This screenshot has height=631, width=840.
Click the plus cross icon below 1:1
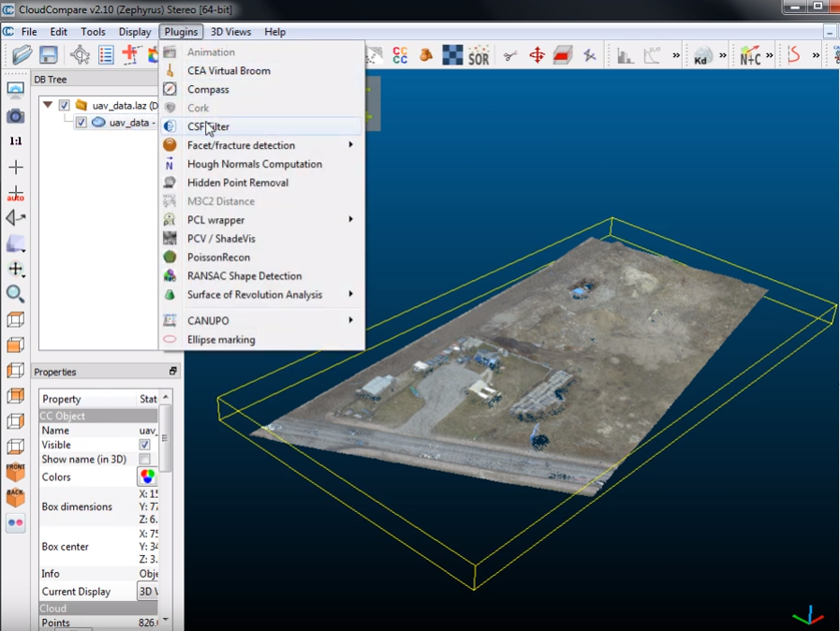16,168
